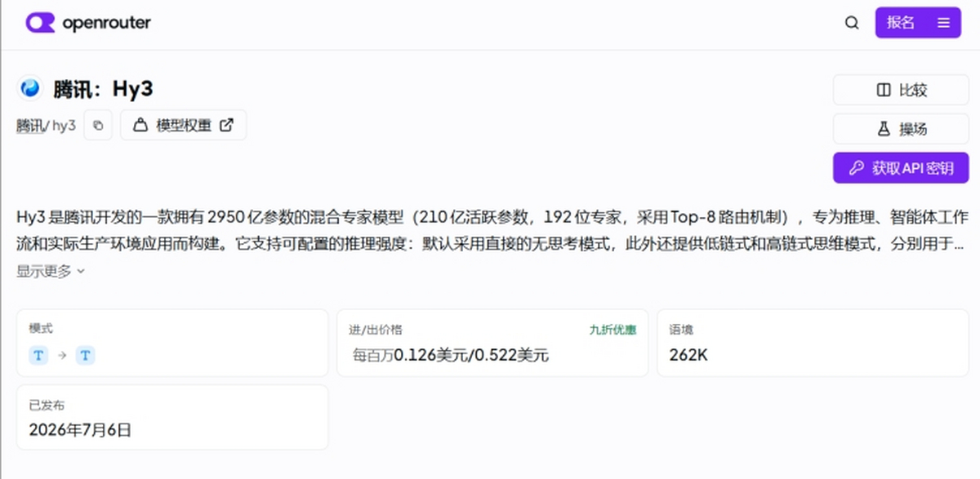The width and height of the screenshot is (980, 479).
Task: Open the 腾讯 provider link
Action: (29, 126)
